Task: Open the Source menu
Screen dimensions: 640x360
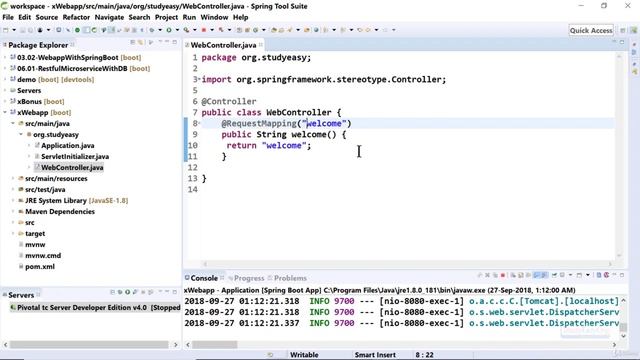Action: point(47,17)
